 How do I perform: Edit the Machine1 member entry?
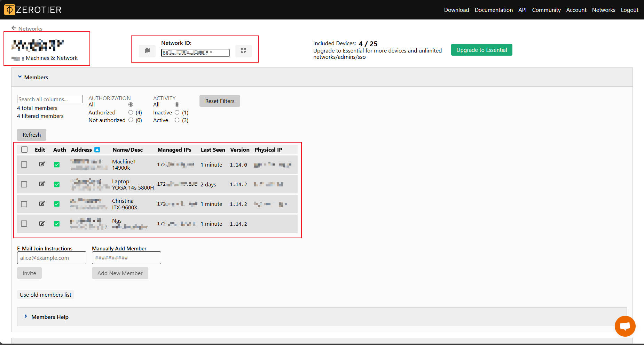click(42, 164)
